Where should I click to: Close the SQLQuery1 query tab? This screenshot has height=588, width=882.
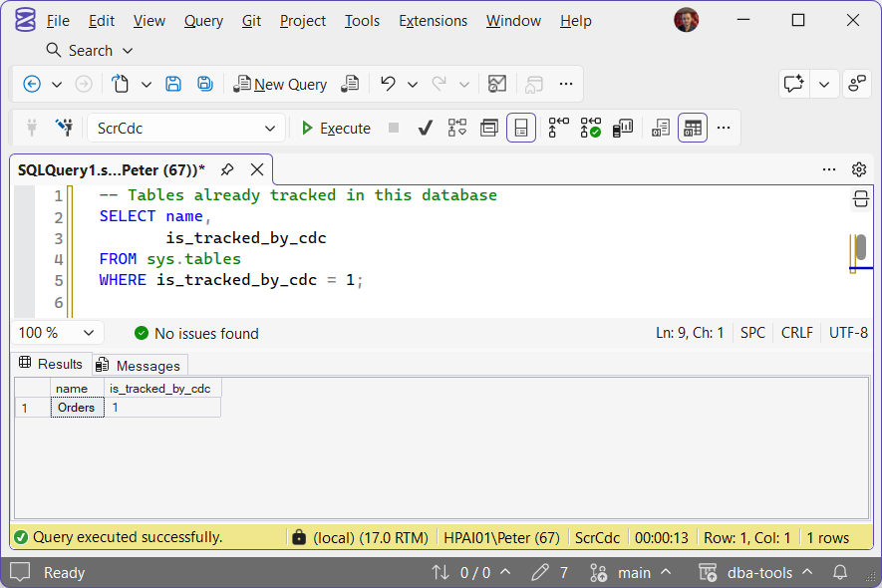pyautogui.click(x=257, y=169)
